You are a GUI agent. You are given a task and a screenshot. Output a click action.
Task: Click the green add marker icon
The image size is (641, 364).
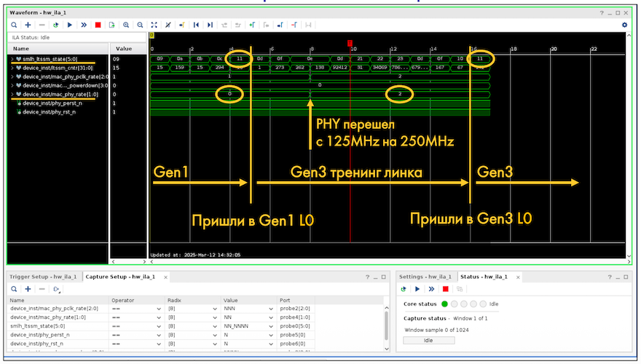tap(252, 25)
